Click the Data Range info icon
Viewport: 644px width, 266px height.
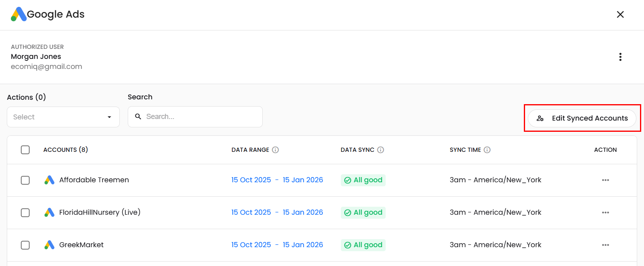tap(275, 150)
